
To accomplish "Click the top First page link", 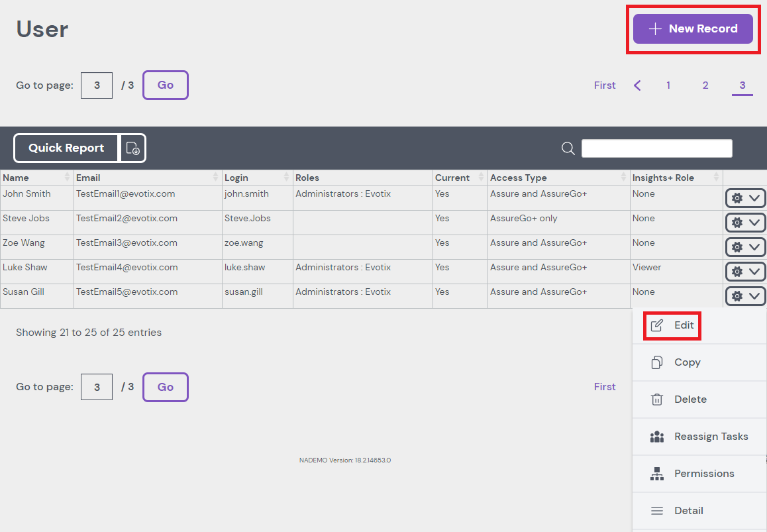I will 605,85.
